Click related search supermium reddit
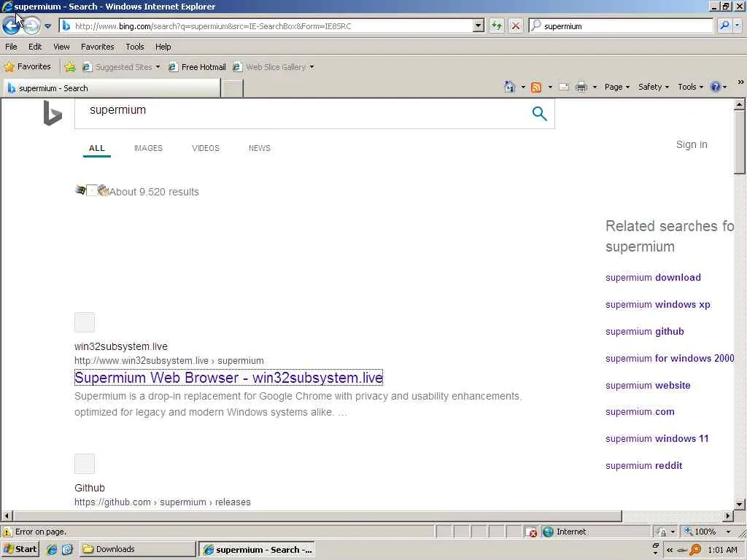This screenshot has width=747, height=560. [x=643, y=466]
